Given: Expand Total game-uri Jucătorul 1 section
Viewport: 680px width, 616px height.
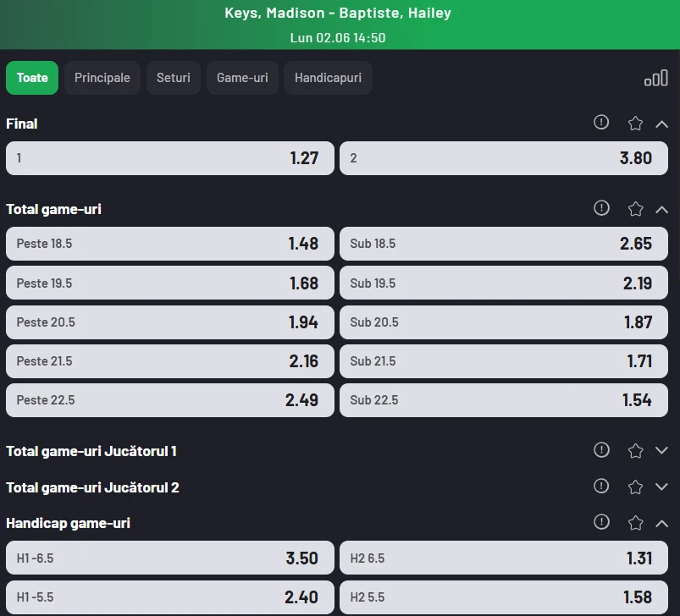Looking at the screenshot, I should pos(661,450).
